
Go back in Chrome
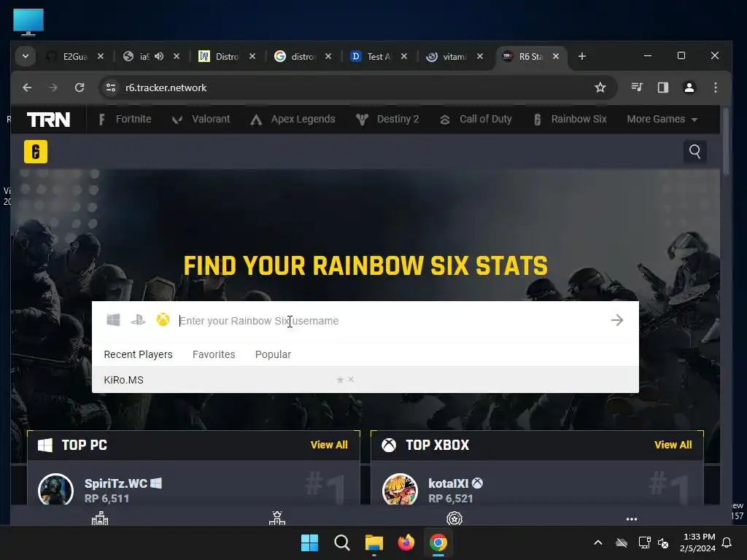(27, 87)
